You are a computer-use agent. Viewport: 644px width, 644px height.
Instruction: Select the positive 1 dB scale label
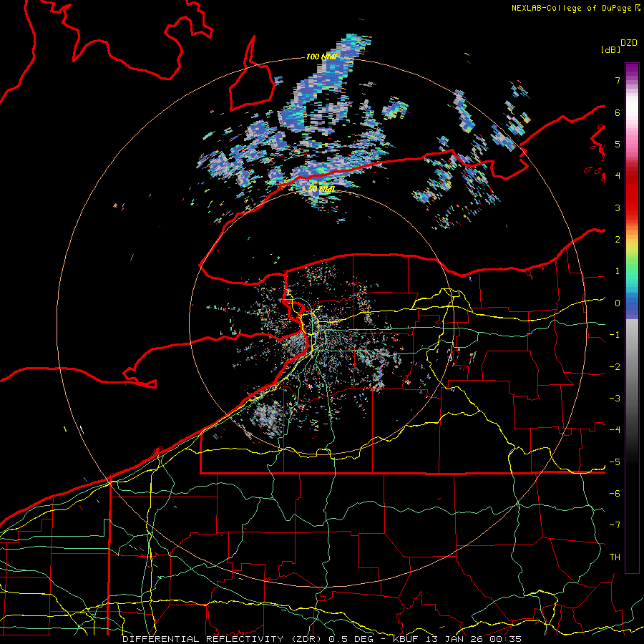coord(618,271)
